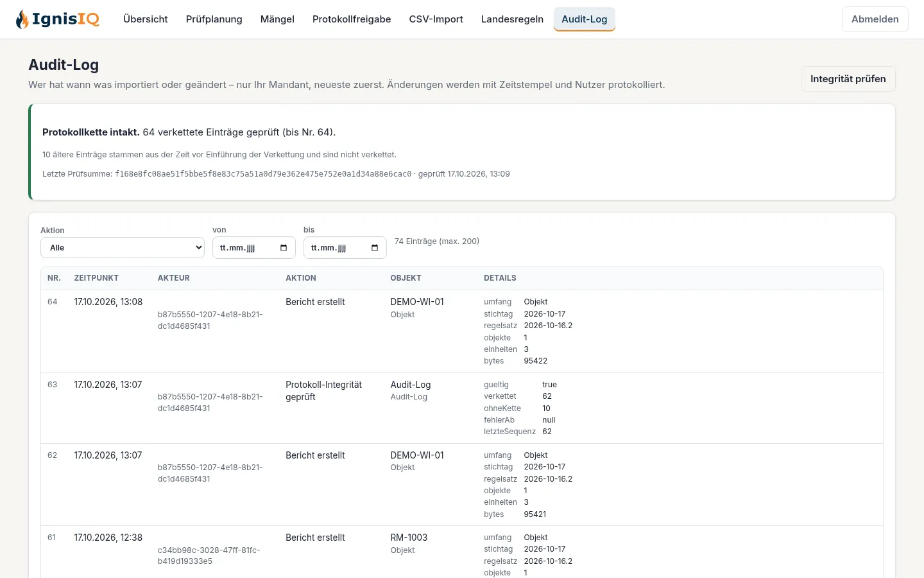Run Integrität prüfen
Viewport: 924px width, 578px height.
pos(848,79)
